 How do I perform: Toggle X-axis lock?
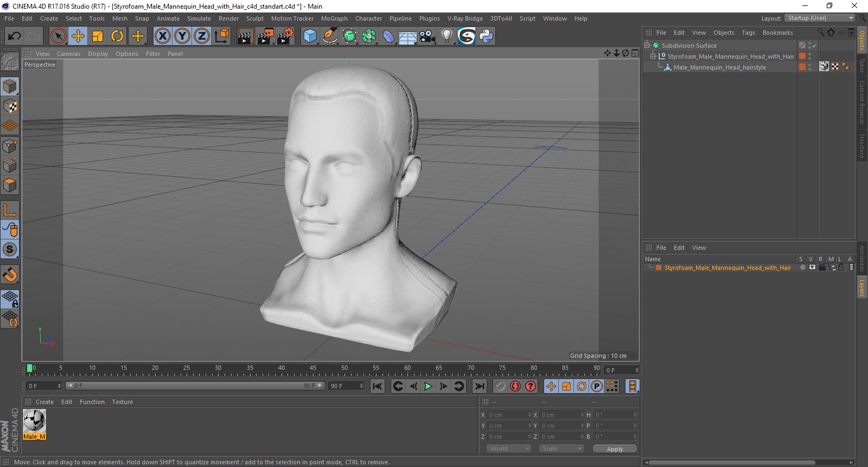[162, 36]
